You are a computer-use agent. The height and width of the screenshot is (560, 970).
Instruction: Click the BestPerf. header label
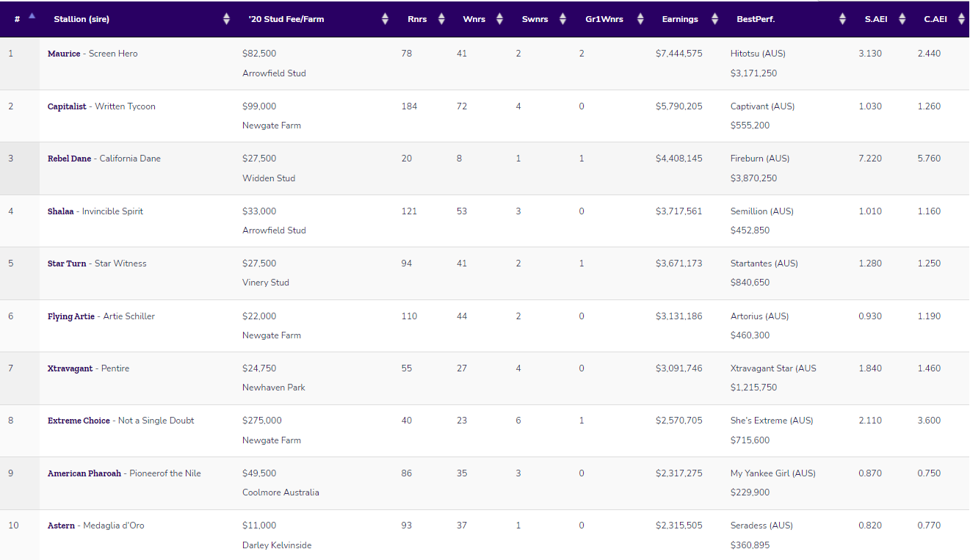click(x=756, y=19)
